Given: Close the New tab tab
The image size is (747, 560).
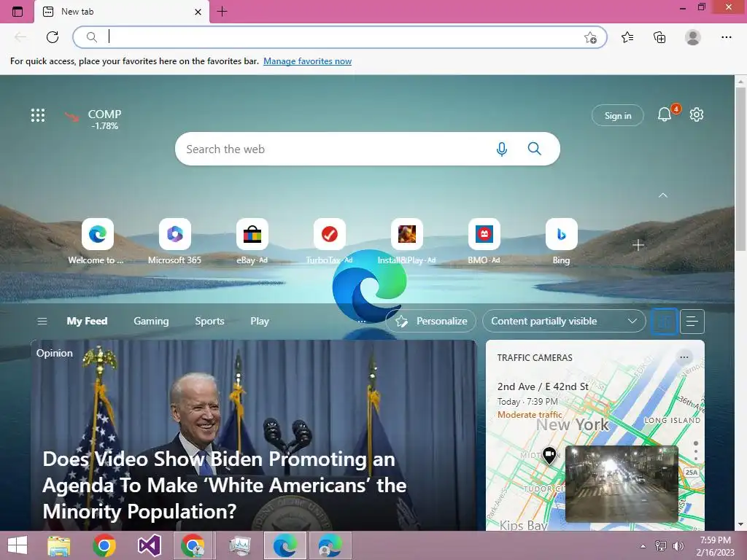Looking at the screenshot, I should pyautogui.click(x=198, y=12).
